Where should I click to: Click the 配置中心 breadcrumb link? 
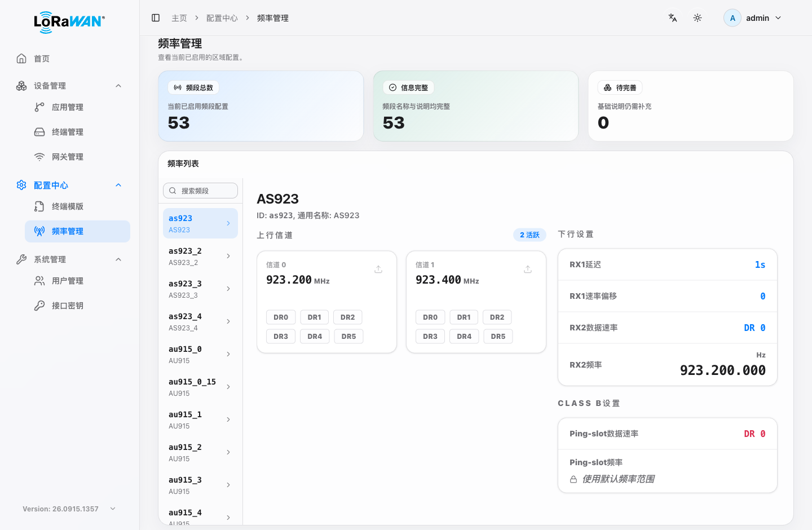(x=222, y=18)
